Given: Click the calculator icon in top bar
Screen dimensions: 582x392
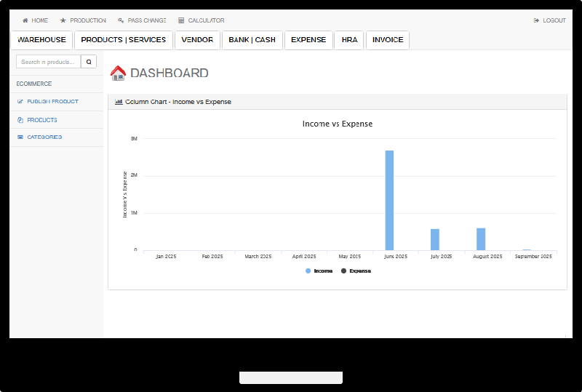Looking at the screenshot, I should point(181,20).
